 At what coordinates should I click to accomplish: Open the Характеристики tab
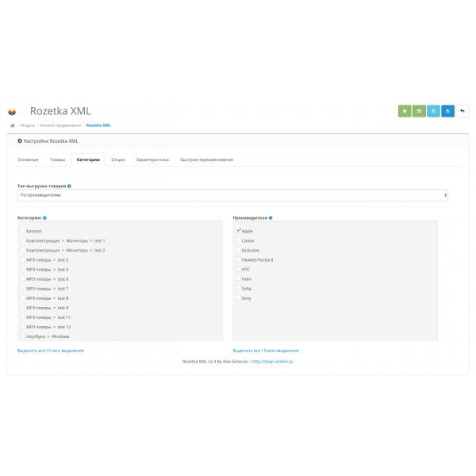coord(152,159)
